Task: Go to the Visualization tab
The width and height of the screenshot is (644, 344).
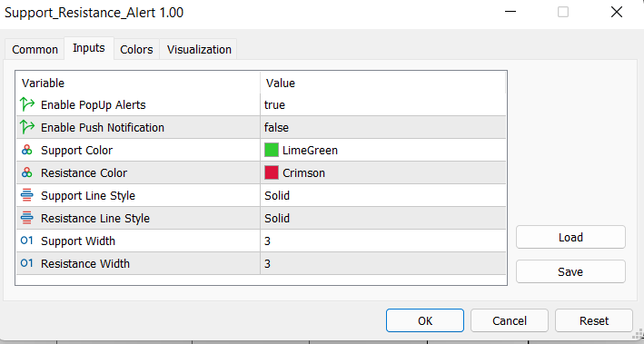Action: click(199, 49)
